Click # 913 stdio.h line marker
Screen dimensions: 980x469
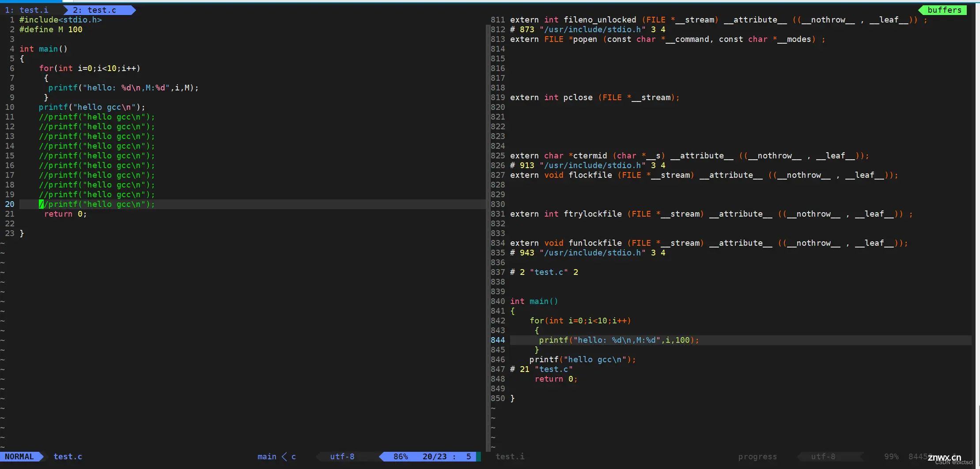pos(587,165)
